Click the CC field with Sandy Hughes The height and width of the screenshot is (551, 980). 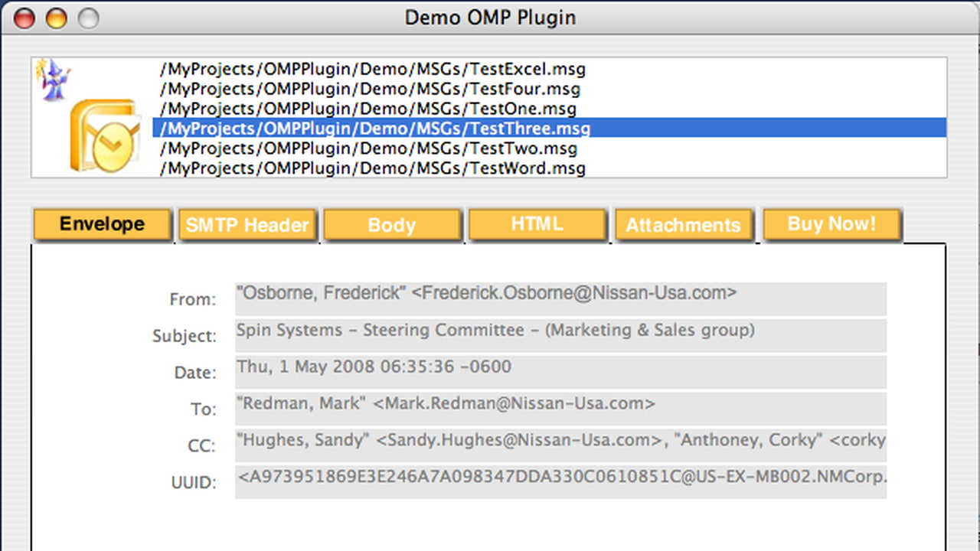coord(560,445)
